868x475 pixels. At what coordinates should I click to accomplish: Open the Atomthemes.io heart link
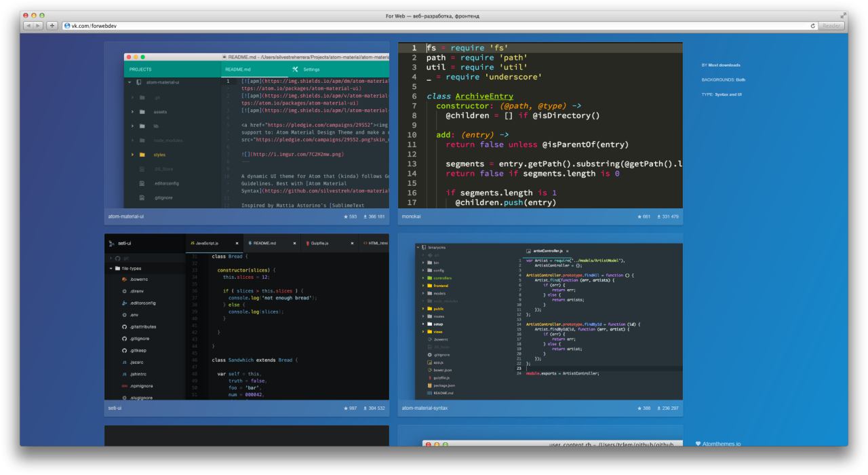[x=718, y=444]
